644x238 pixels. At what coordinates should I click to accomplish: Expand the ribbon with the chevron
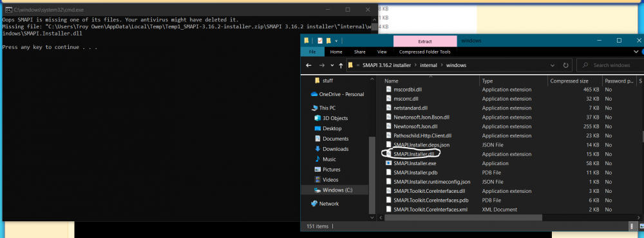(x=636, y=52)
